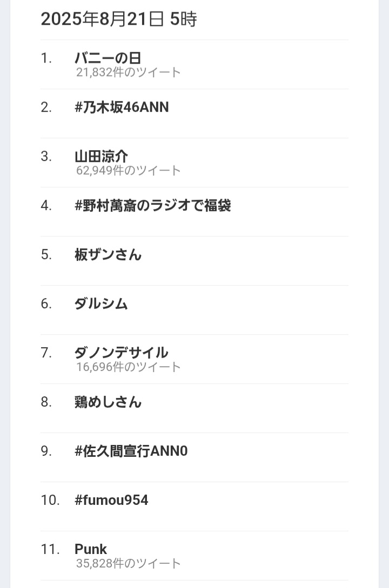Screen dimensions: 389x588
Task: Click rank number 4 beside #野村萬斎のラジオで福袋
Action: (x=46, y=206)
